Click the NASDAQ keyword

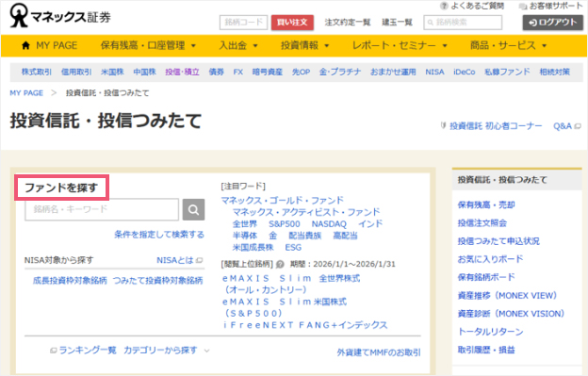click(x=329, y=224)
